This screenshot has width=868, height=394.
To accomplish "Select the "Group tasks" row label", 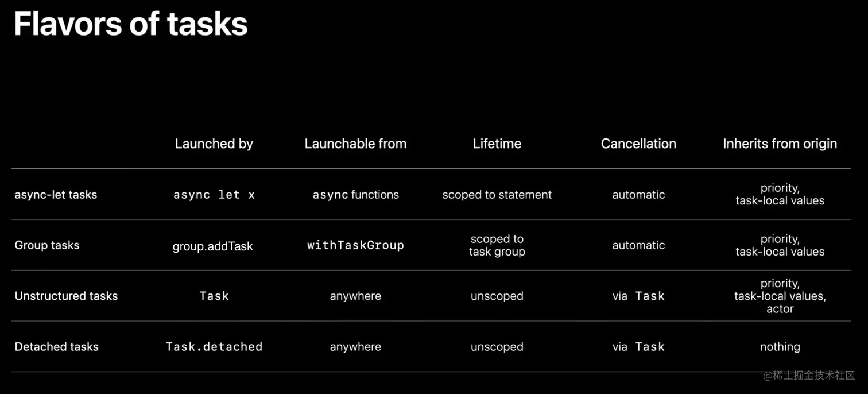I will click(47, 245).
